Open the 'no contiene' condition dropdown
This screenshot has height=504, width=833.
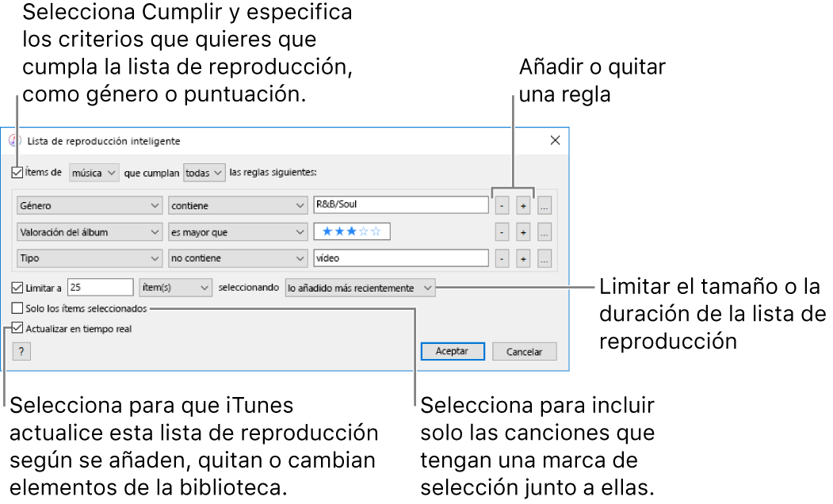click(x=238, y=258)
